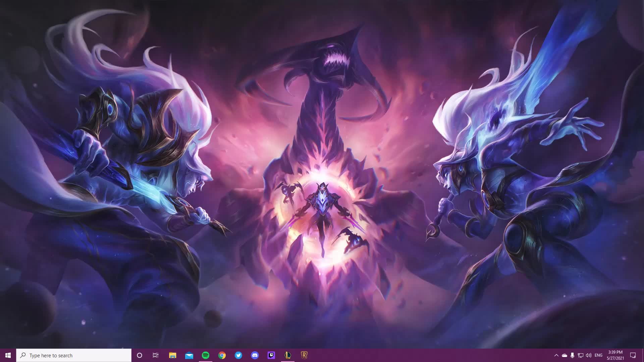Switch to League of Legends client
The image size is (644, 362).
pyautogui.click(x=287, y=355)
